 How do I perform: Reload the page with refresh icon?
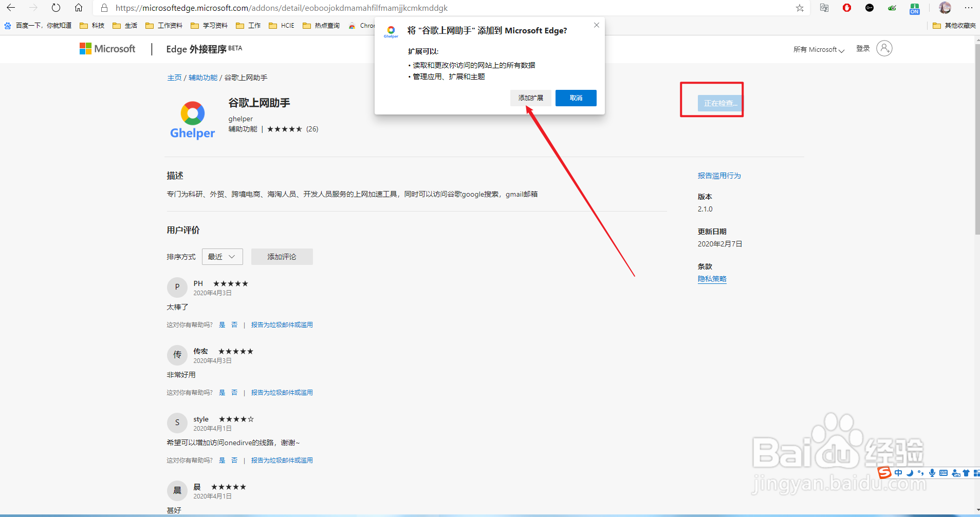[x=56, y=8]
